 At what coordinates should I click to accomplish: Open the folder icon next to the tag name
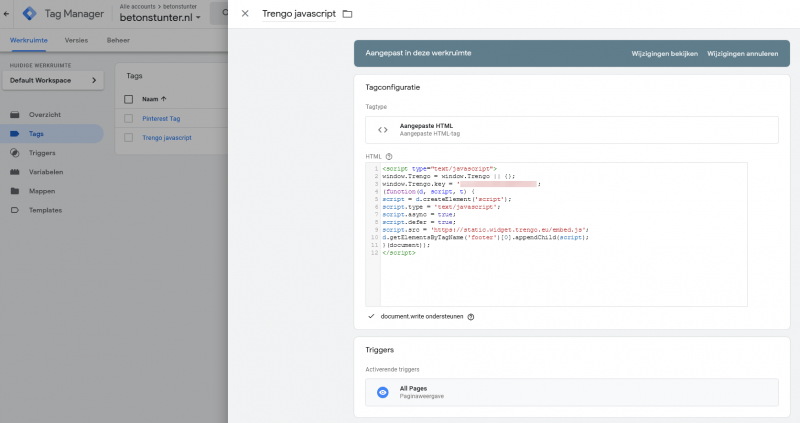(347, 14)
